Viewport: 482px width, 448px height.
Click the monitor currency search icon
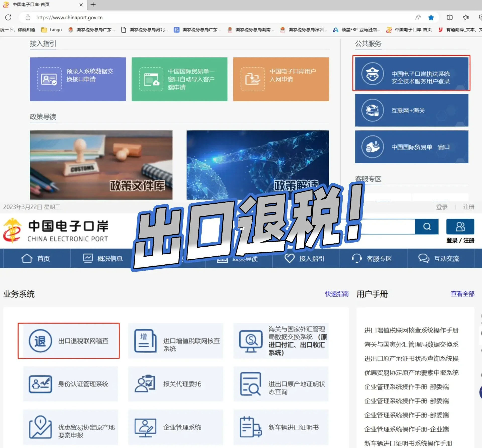click(x=250, y=341)
